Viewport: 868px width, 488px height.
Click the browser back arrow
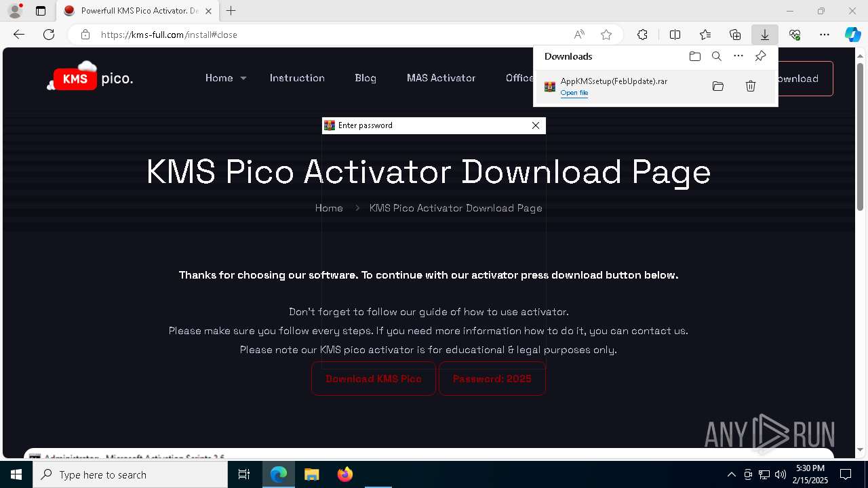coord(19,35)
